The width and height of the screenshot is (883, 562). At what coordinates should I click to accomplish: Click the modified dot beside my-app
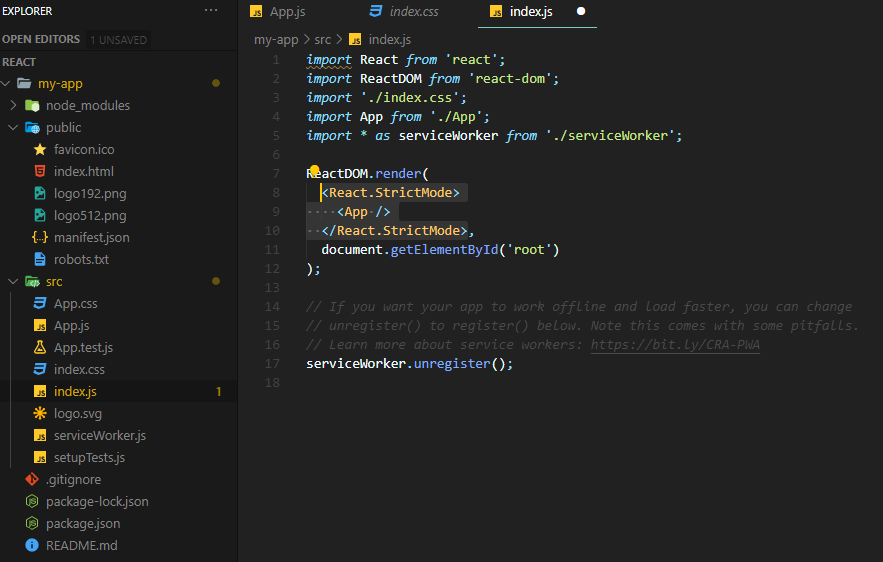tap(216, 83)
